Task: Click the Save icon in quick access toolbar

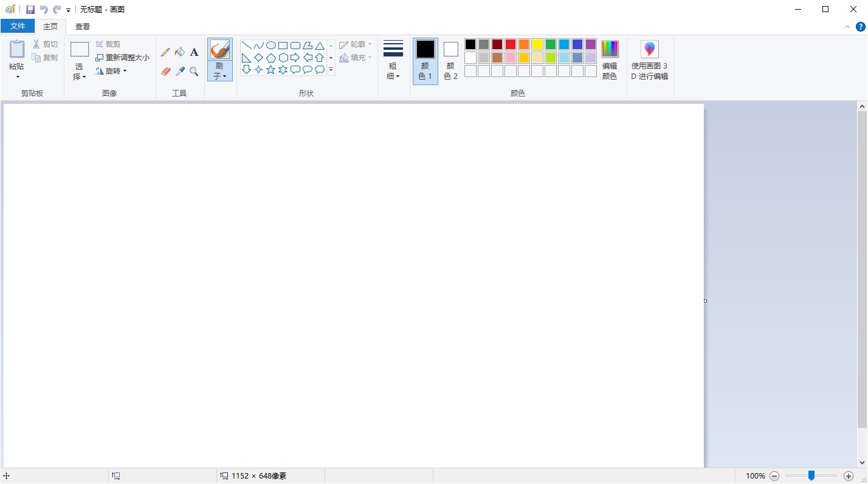Action: [x=30, y=10]
